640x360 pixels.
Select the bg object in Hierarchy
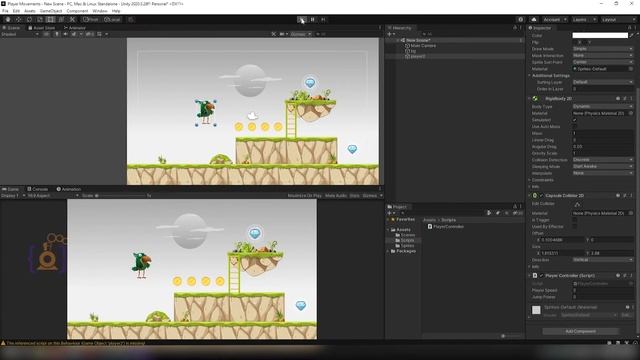(413, 51)
